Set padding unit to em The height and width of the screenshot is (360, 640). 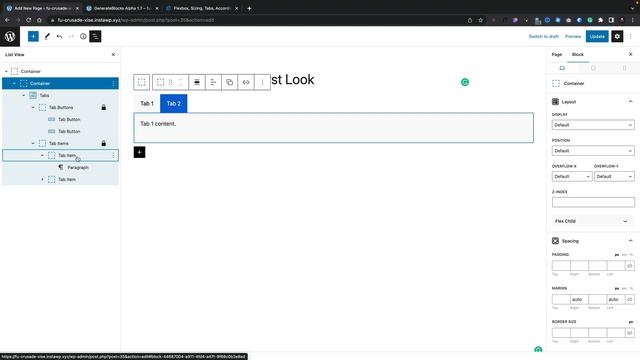pyautogui.click(x=624, y=255)
